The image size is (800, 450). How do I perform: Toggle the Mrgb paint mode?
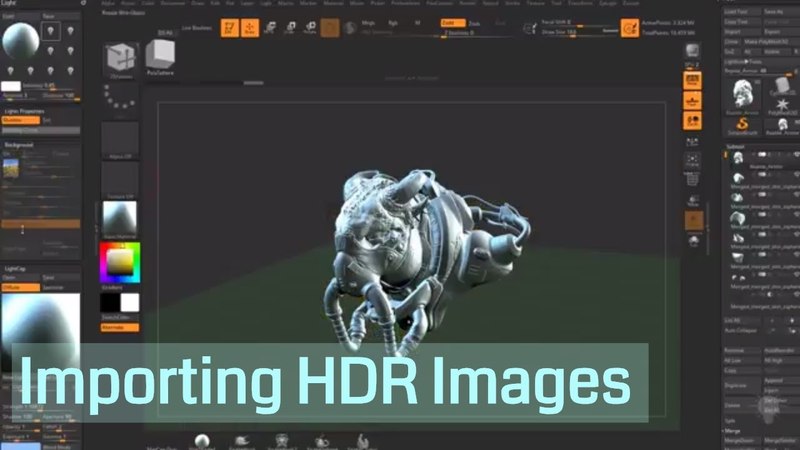[368, 23]
